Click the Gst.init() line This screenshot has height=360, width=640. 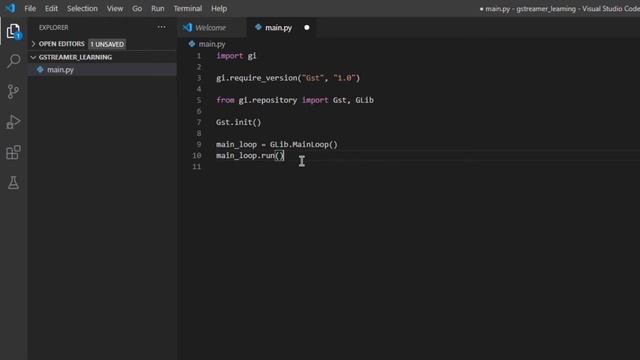pos(238,122)
